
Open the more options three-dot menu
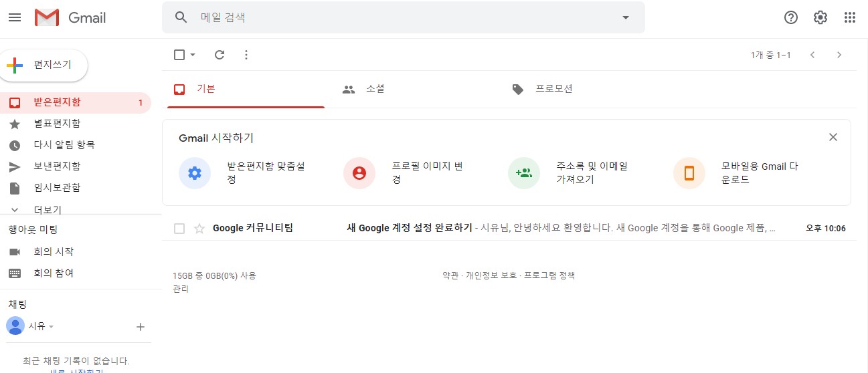click(x=246, y=55)
